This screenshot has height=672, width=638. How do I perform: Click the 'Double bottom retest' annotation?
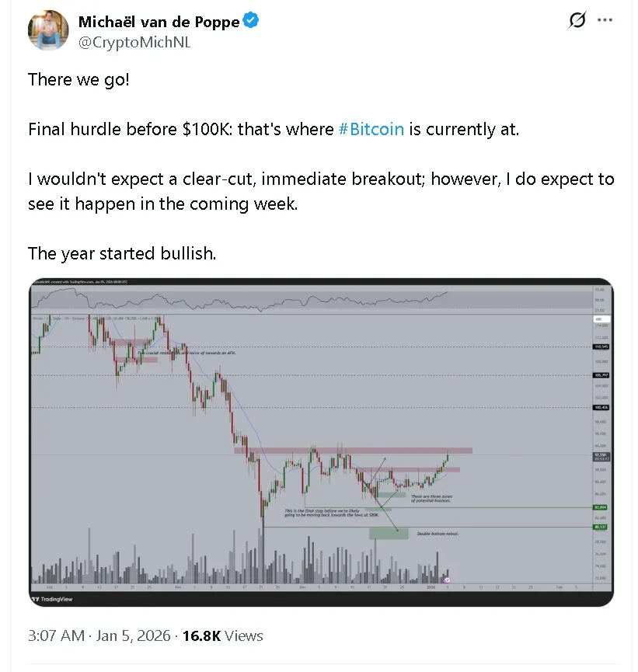[440, 533]
